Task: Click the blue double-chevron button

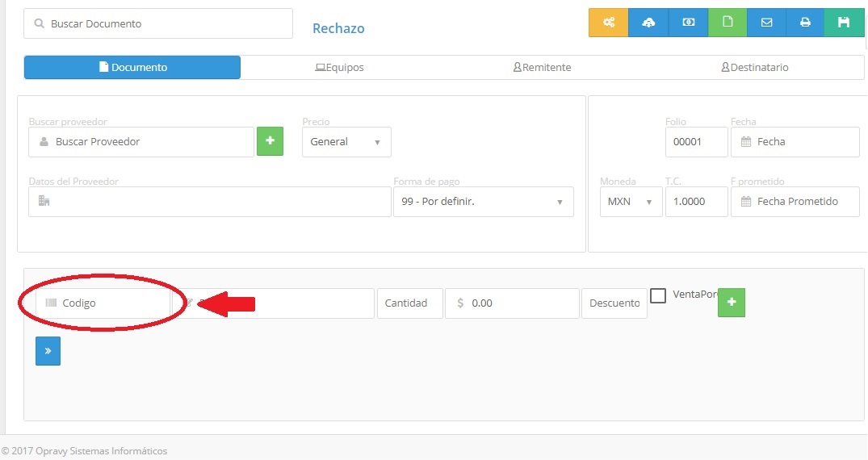Action: pyautogui.click(x=48, y=351)
